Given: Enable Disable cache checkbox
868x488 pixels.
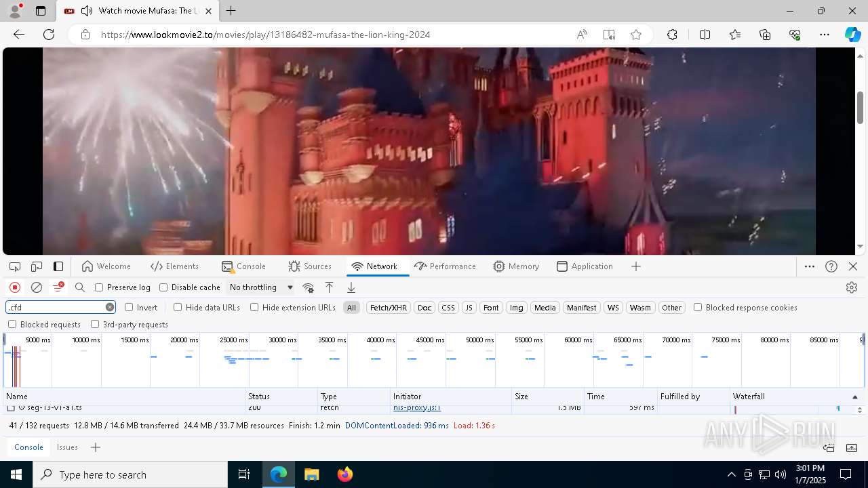Looking at the screenshot, I should tap(163, 287).
